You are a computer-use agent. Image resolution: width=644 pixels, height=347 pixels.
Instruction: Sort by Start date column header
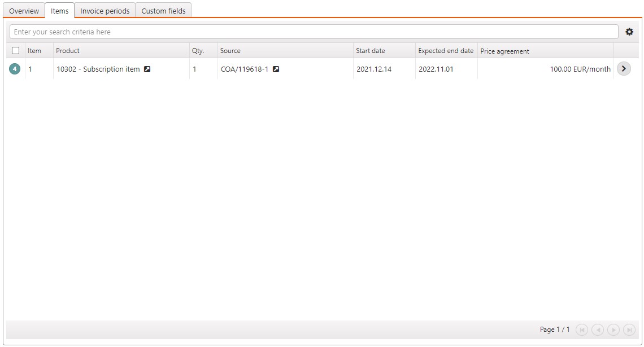(371, 51)
